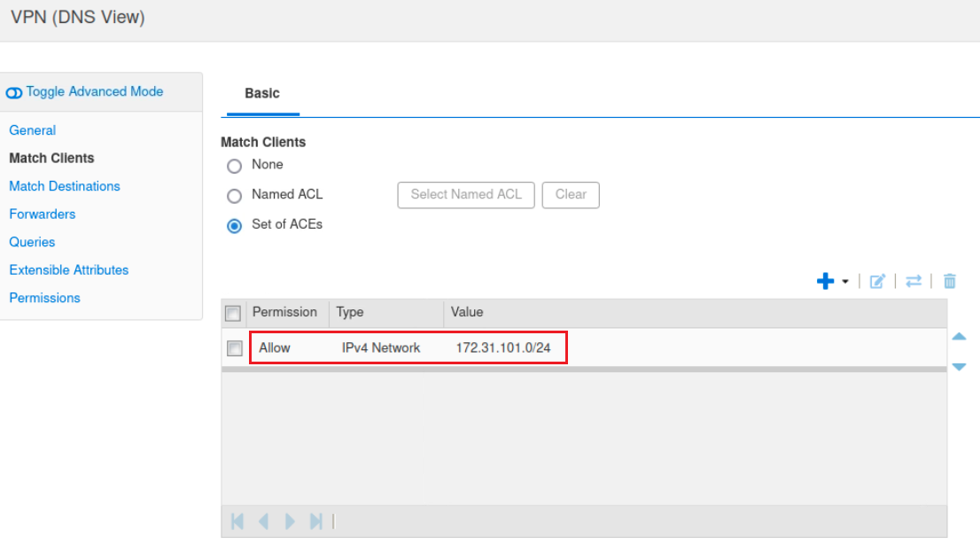Image resolution: width=980 pixels, height=546 pixels.
Task: Toggle Advanced Mode
Action: point(85,91)
